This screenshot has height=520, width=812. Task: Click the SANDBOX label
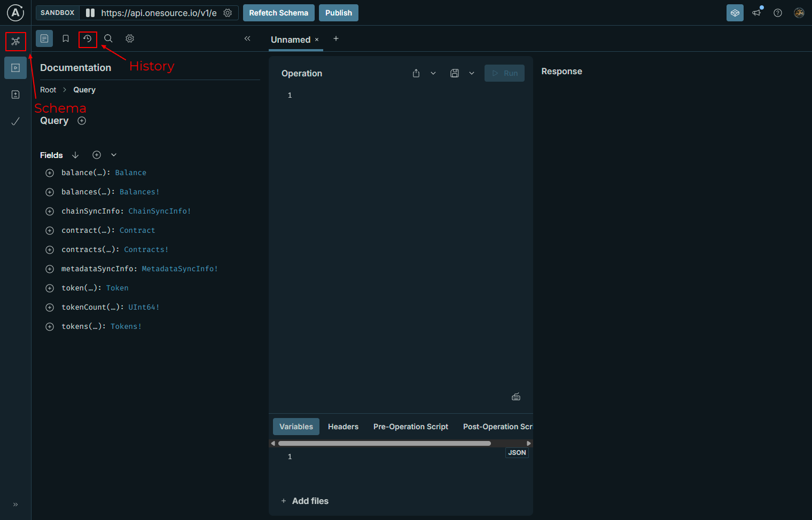58,13
